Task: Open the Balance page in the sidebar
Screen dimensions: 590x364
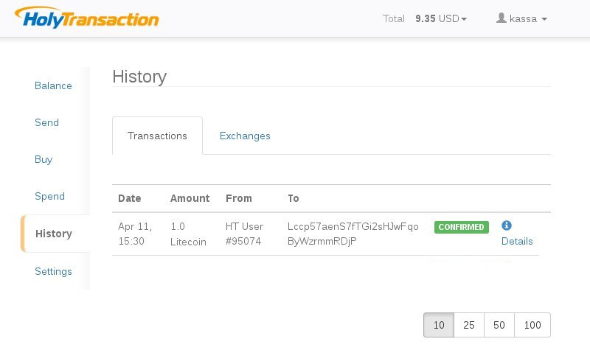Action: 53,85
